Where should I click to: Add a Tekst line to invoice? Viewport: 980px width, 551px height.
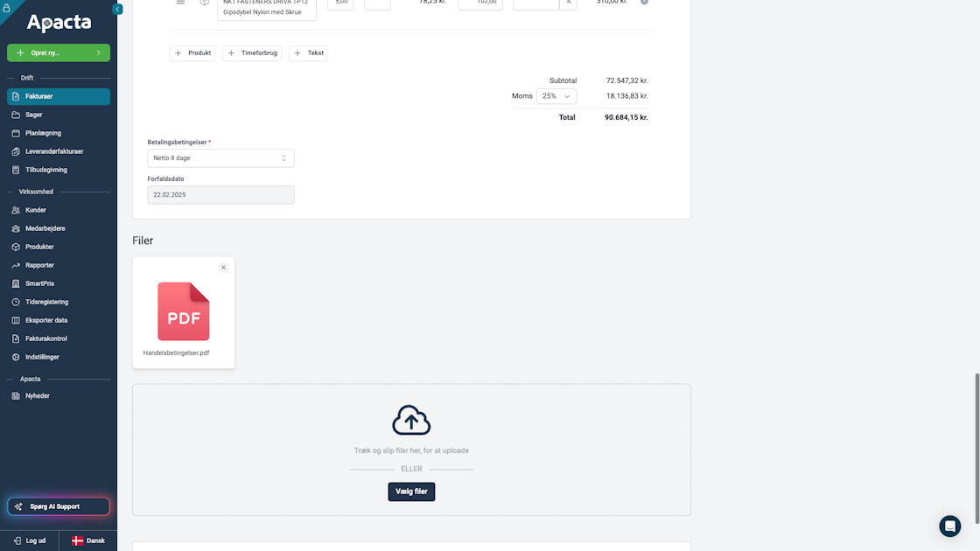(308, 53)
